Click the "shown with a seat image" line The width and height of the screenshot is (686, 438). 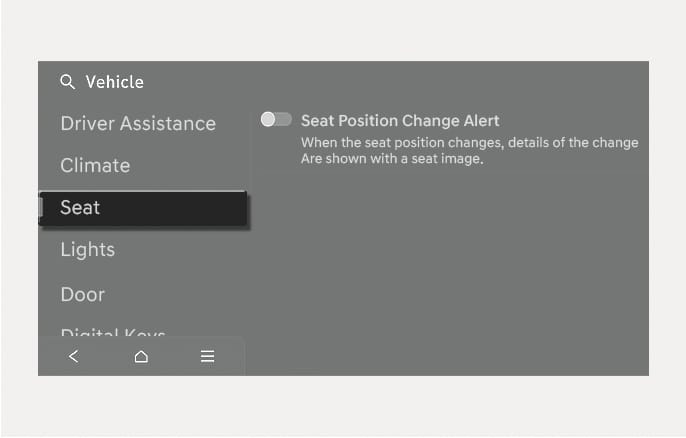tap(392, 158)
